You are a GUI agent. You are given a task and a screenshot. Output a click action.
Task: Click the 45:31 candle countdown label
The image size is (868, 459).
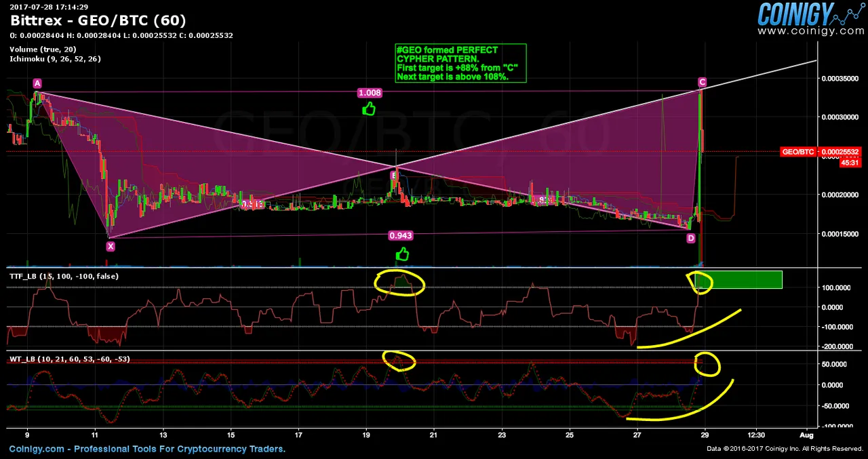coord(850,163)
